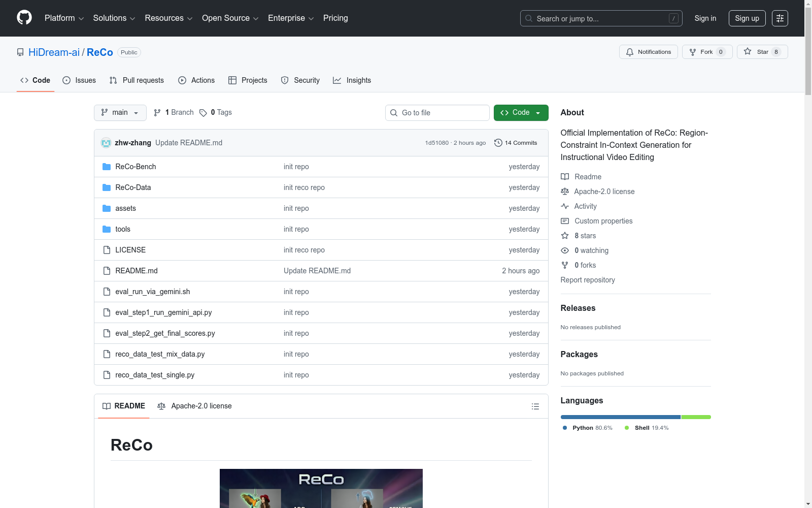812x508 pixels.
Task: Expand the Enterprise menu
Action: point(291,18)
